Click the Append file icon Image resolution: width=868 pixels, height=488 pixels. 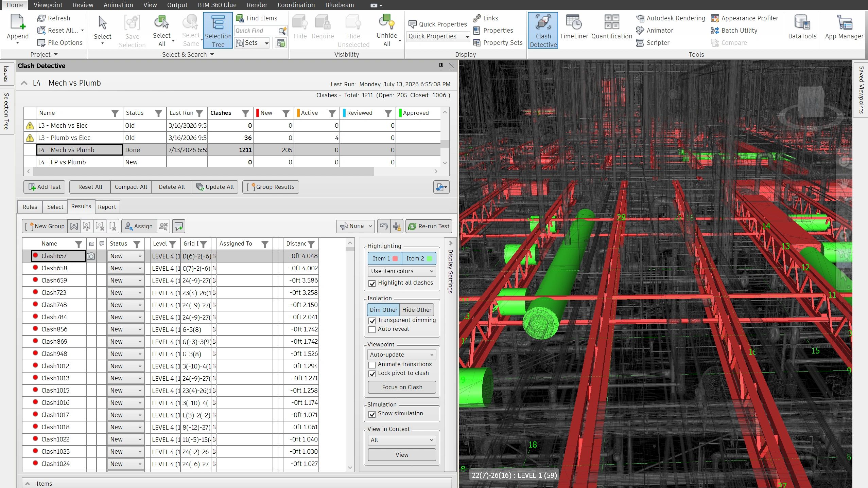point(17,22)
